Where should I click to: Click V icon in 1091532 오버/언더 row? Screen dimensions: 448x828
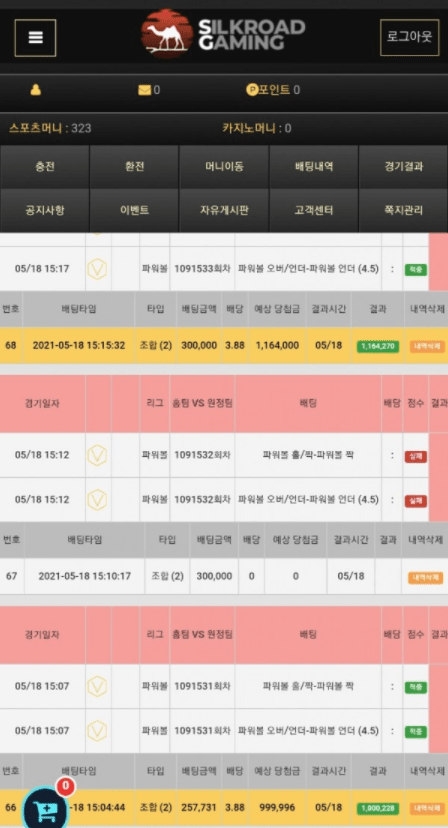coord(97,500)
